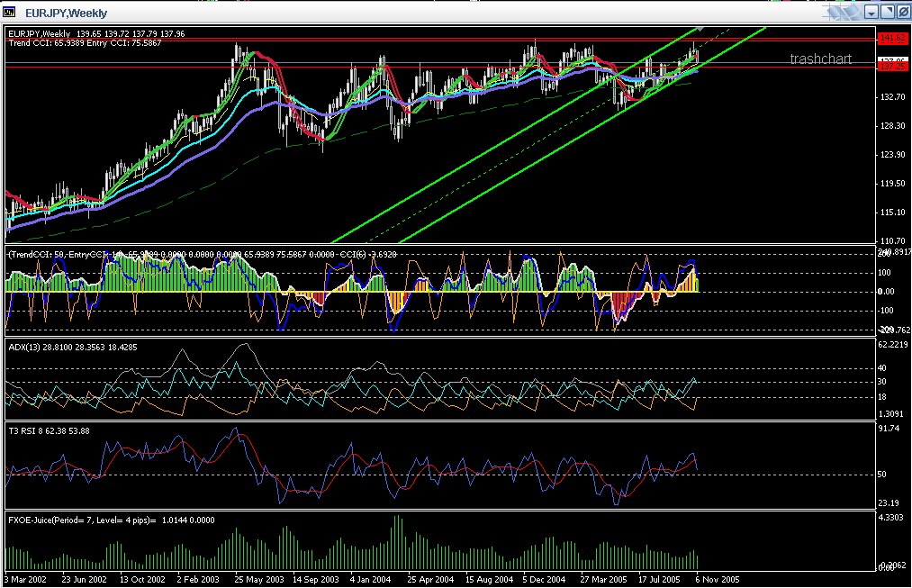
Task: Click the 18 level on ADX scale
Action: coord(882,397)
